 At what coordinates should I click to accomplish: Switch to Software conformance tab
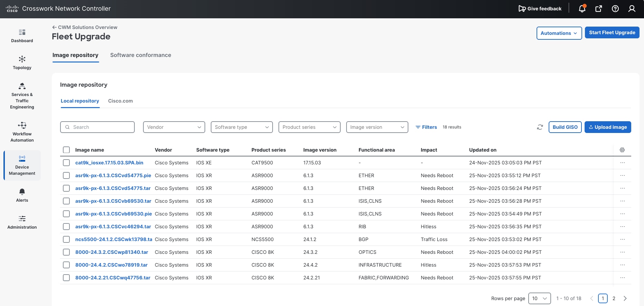[x=140, y=55]
